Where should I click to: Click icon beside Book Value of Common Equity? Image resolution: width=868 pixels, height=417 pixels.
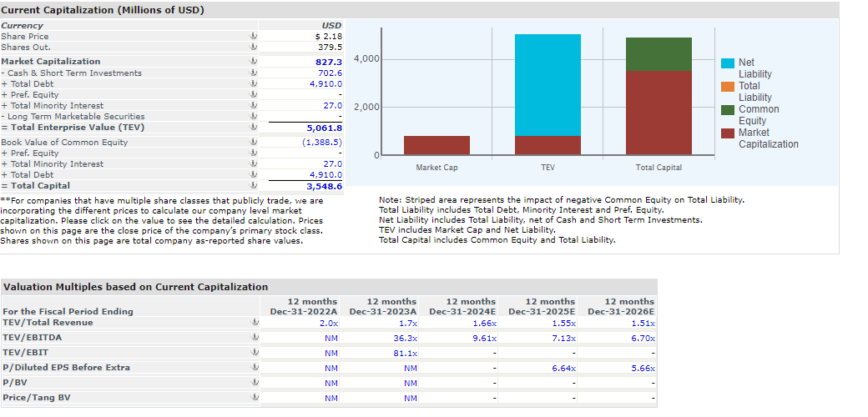point(253,143)
